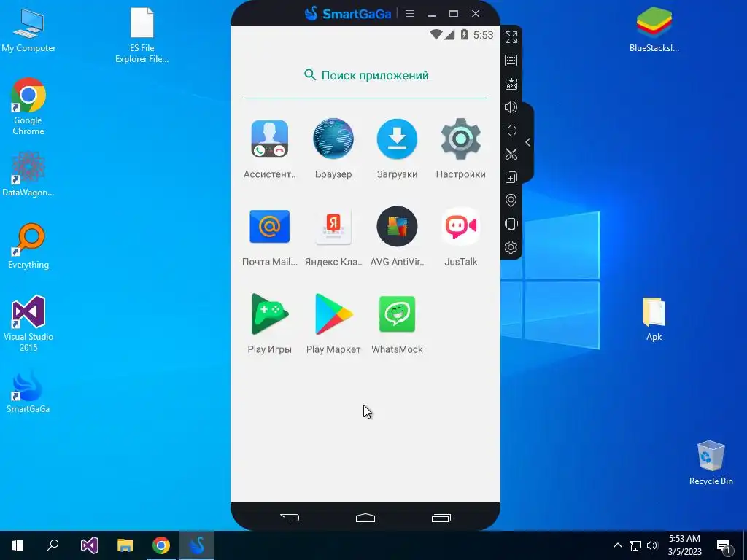The image size is (747, 560).
Task: Open the notification center icon
Action: coord(724,545)
